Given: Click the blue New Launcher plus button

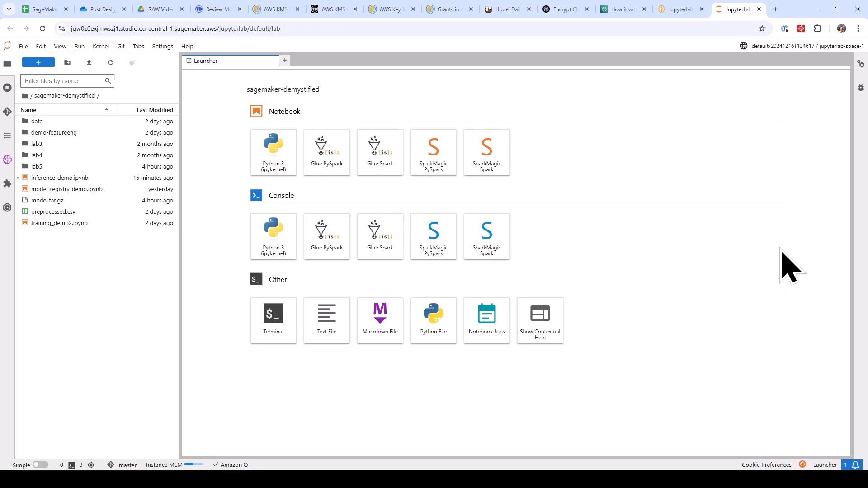Looking at the screenshot, I should (38, 62).
